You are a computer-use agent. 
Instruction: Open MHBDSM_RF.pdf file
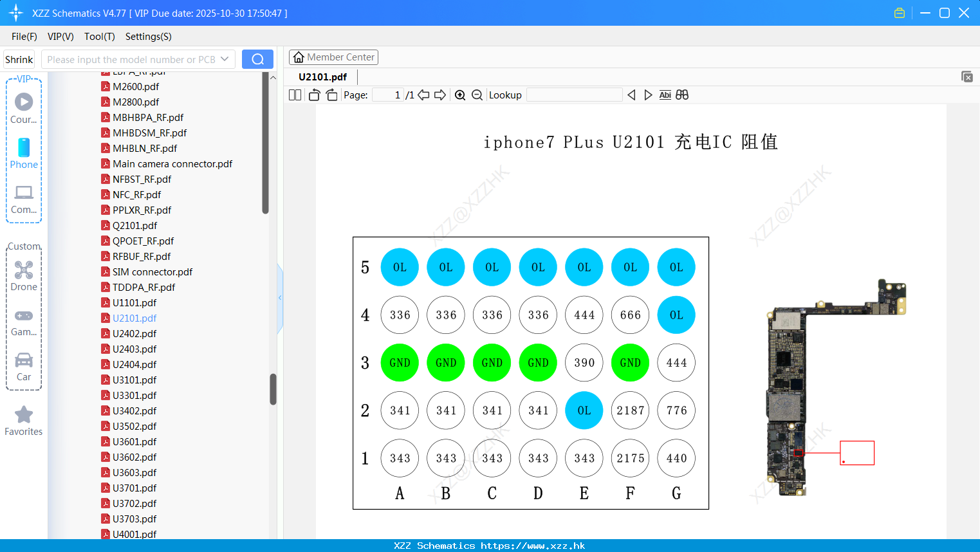(x=149, y=133)
